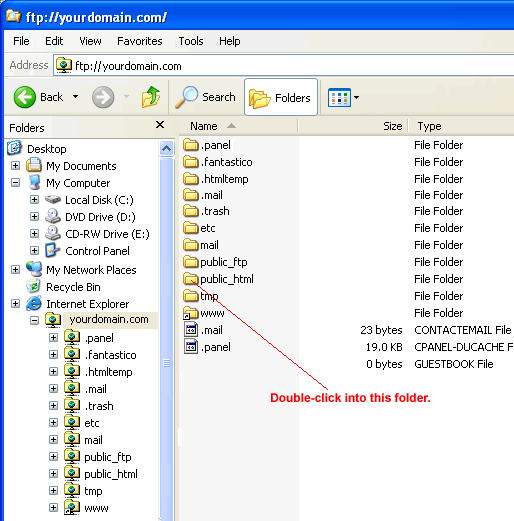
Task: Expand the My Documents tree node
Action: [x=15, y=165]
